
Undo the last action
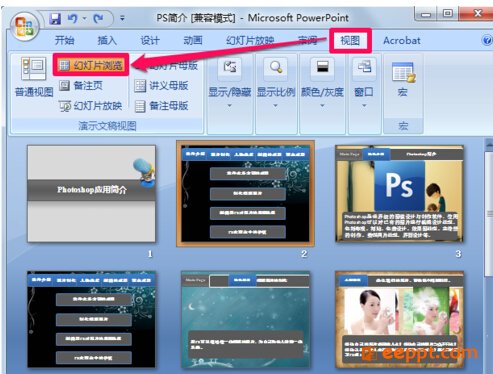72,18
